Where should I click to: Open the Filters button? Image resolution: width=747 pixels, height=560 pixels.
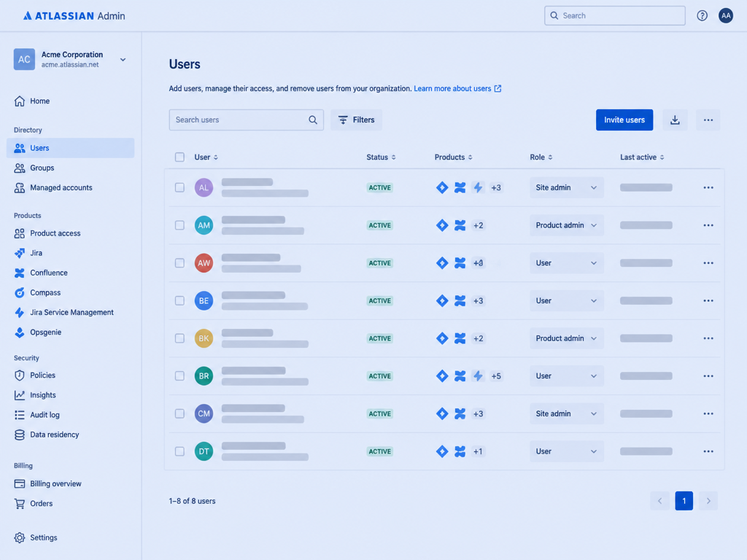[x=356, y=120]
